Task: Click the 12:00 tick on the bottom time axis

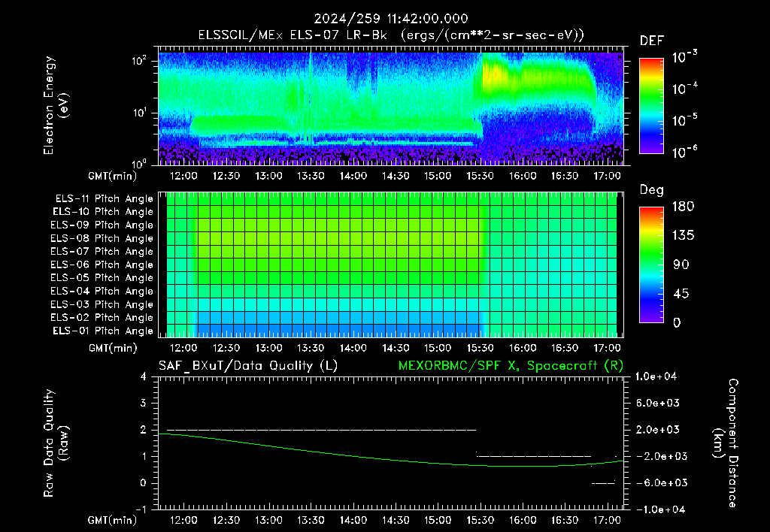Action: pyautogui.click(x=183, y=520)
